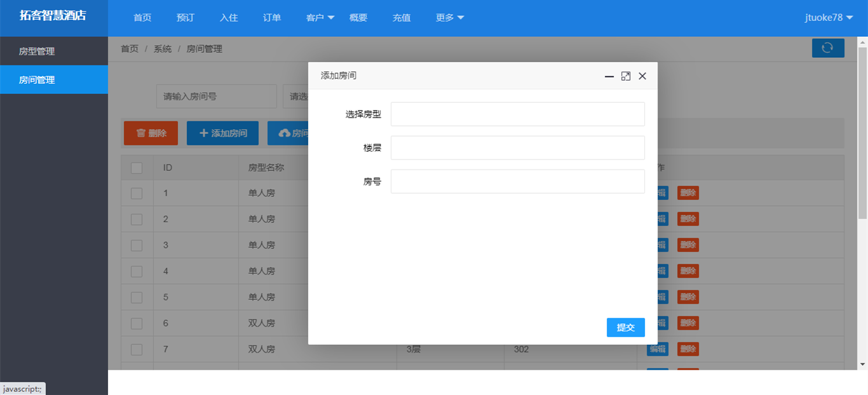Image resolution: width=868 pixels, height=395 pixels.
Task: Click the 删除 button with the trash icon
Action: click(151, 133)
